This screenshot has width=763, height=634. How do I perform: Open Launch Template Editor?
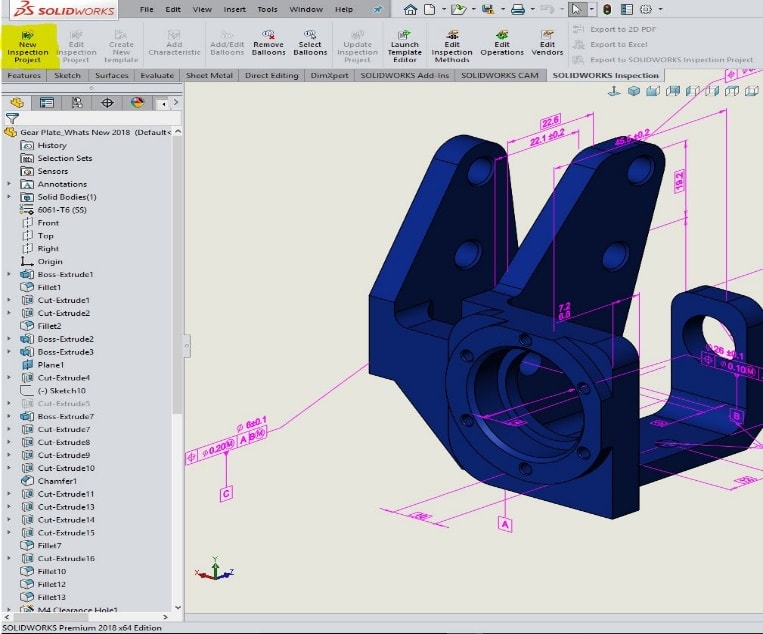coord(404,47)
